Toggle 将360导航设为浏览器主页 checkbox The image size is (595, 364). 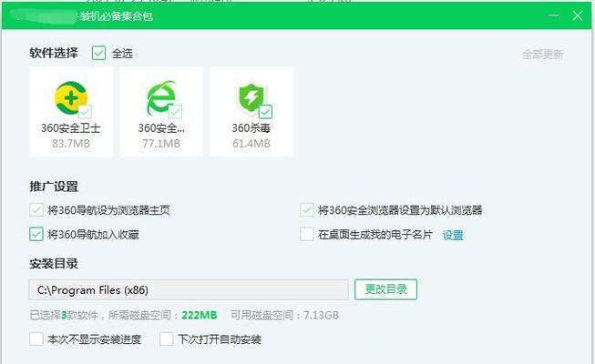[x=36, y=209]
